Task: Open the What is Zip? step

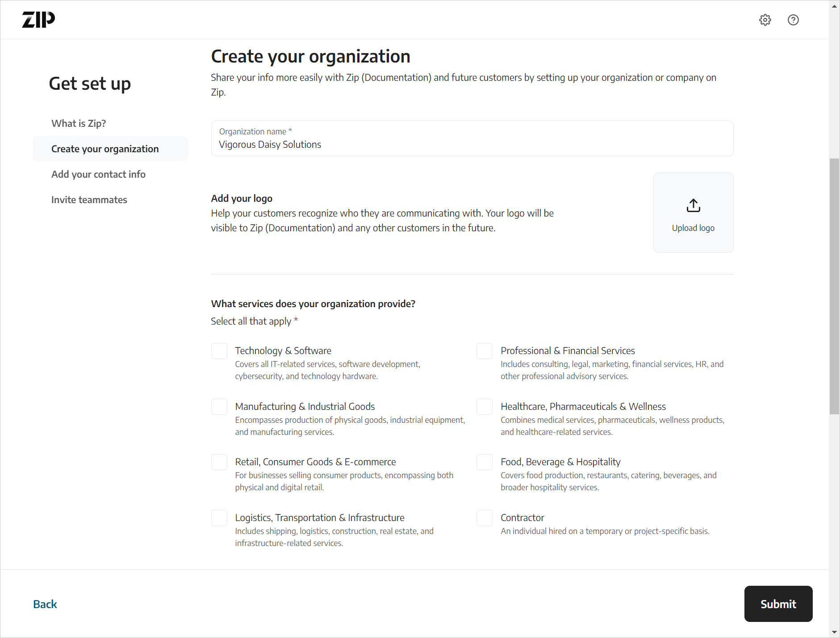Action: (79, 123)
